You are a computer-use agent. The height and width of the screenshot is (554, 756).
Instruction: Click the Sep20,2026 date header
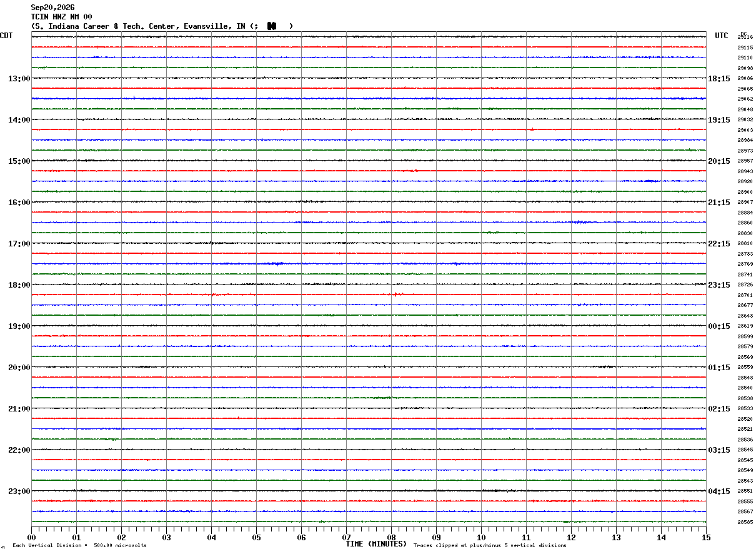click(52, 8)
